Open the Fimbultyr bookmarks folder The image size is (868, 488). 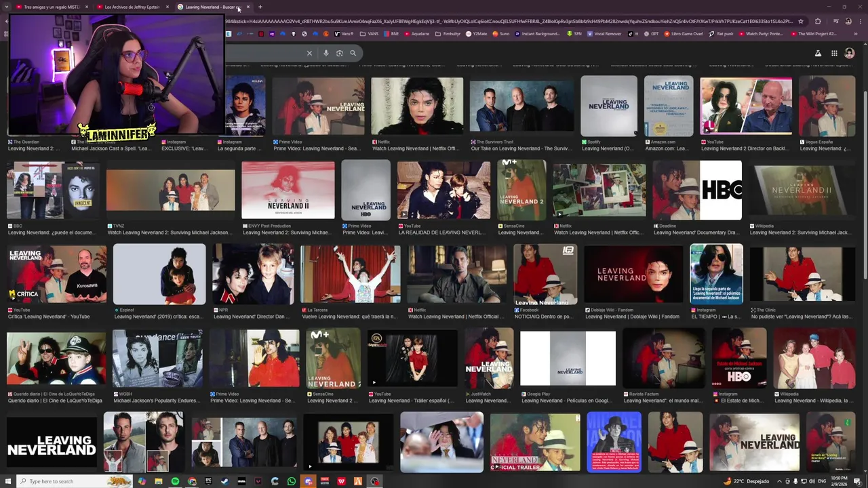coord(448,34)
